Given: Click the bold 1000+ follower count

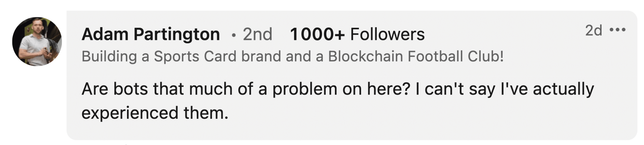Looking at the screenshot, I should pos(317,34).
